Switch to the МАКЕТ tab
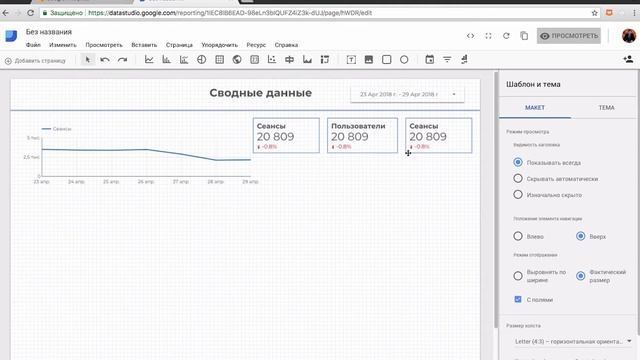This screenshot has width=640, height=360. [535, 108]
